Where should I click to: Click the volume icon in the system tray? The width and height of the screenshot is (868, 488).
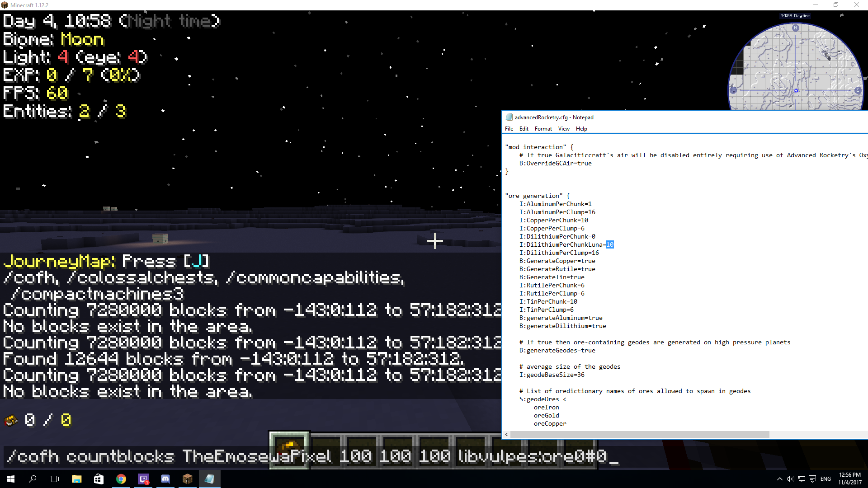tap(790, 479)
